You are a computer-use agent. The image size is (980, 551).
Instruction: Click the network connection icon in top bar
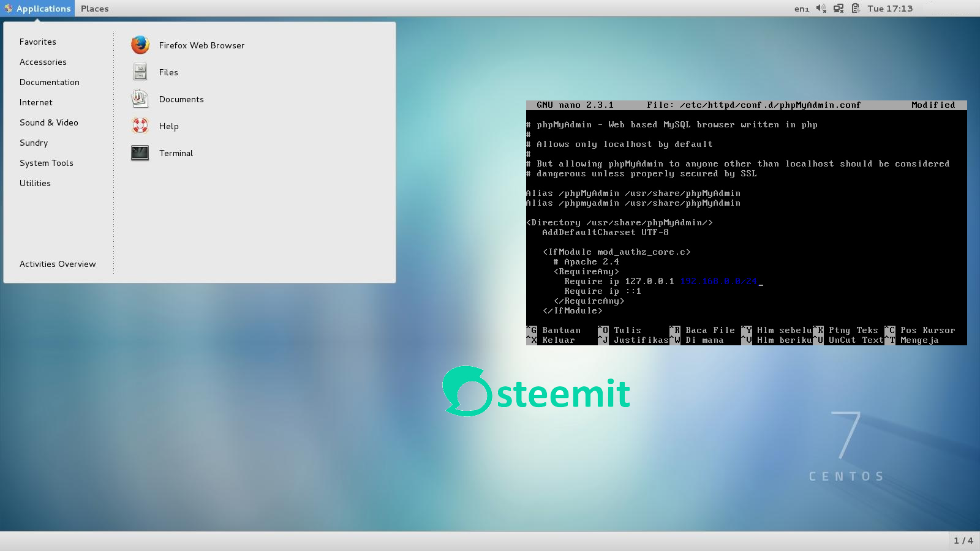(x=839, y=8)
